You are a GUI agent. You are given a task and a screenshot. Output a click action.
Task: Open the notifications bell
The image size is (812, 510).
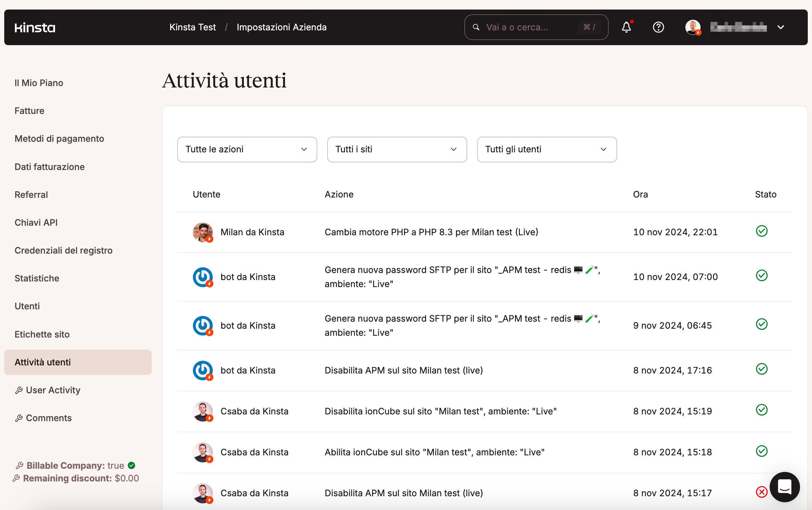[x=626, y=27]
